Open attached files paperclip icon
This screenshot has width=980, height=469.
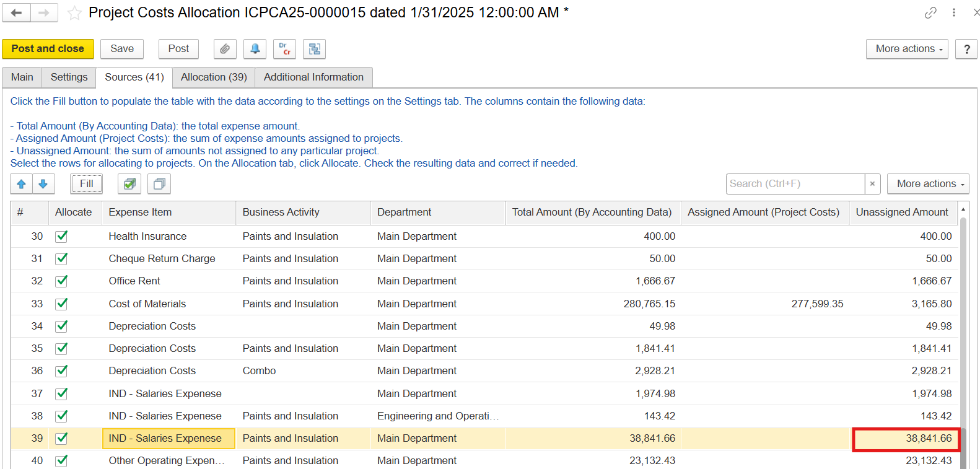(225, 49)
